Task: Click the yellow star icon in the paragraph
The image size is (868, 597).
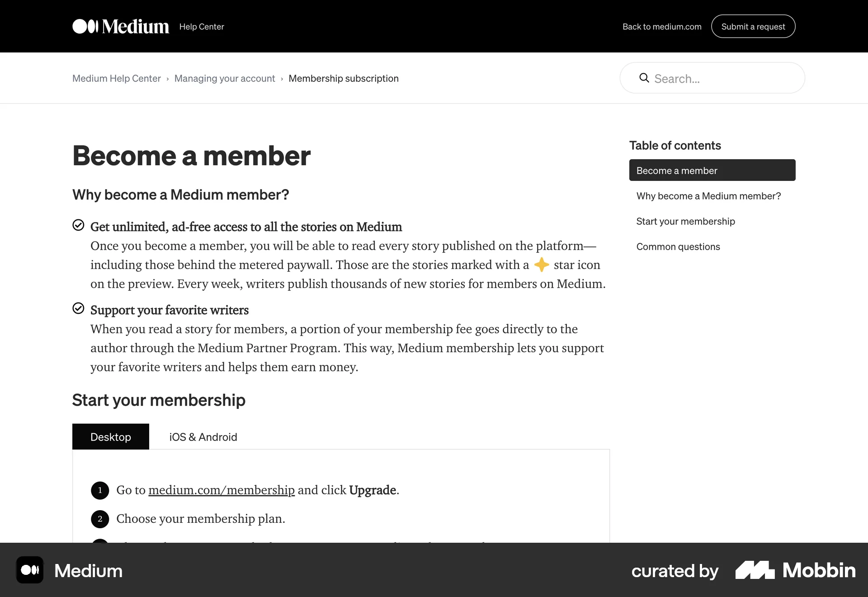Action: (541, 265)
